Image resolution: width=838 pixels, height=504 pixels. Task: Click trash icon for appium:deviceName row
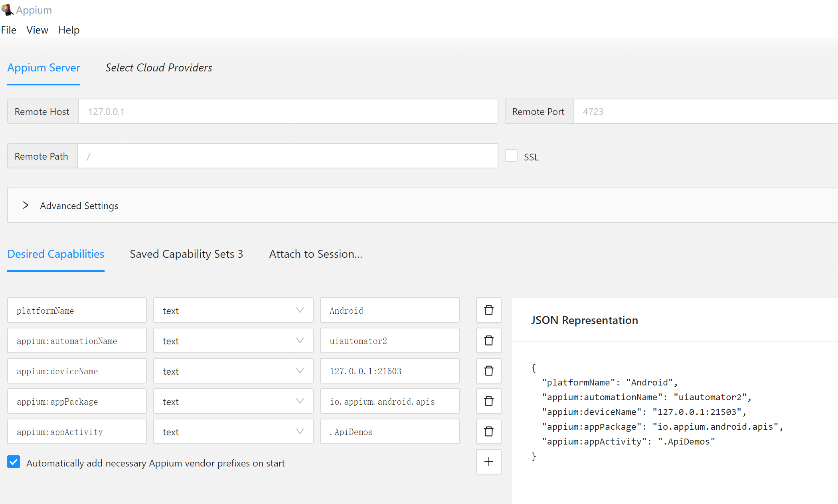coord(488,371)
